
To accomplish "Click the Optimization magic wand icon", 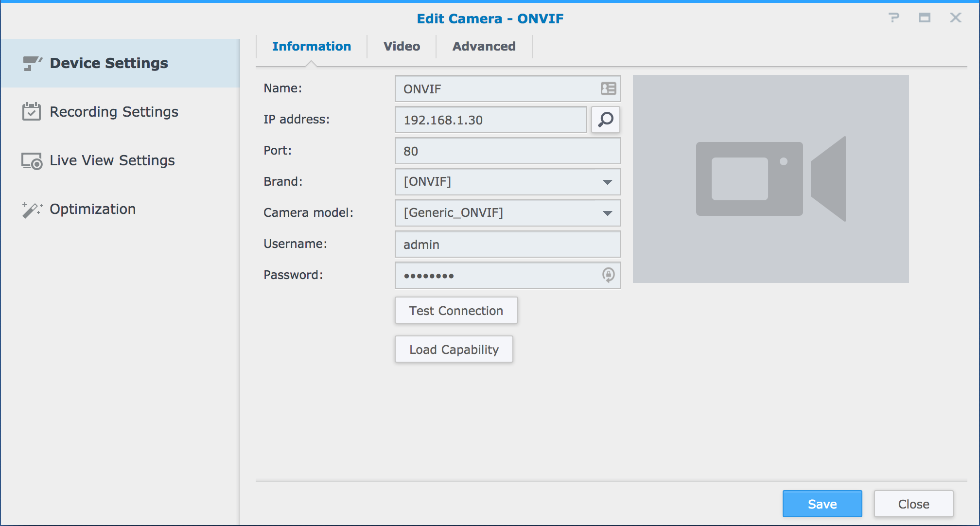I will coord(32,210).
